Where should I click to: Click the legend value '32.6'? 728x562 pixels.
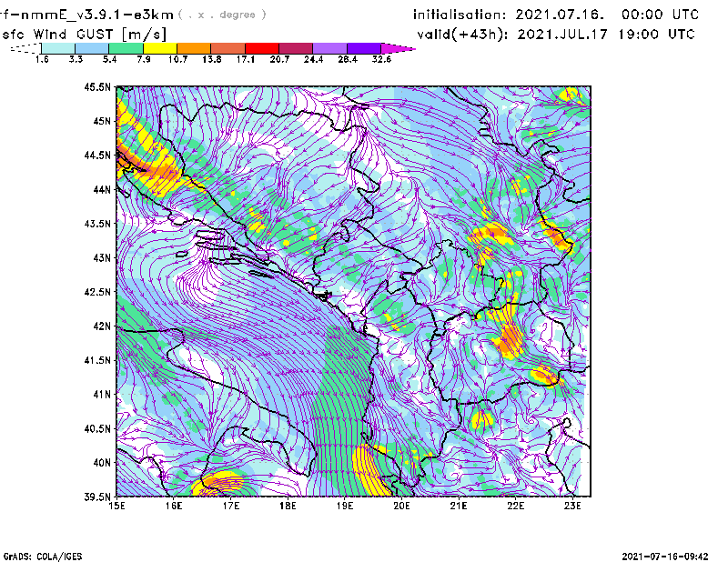click(x=381, y=59)
